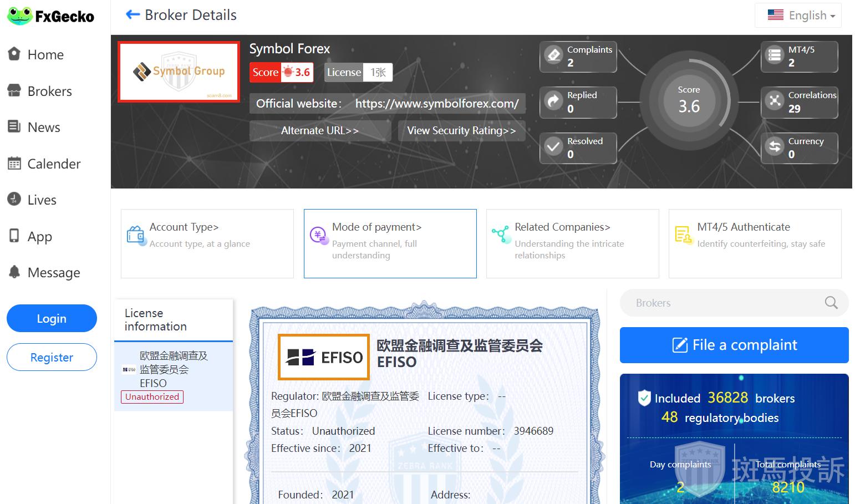This screenshot has width=855, height=504.
Task: Click the Replied arrow icon
Action: click(x=553, y=101)
